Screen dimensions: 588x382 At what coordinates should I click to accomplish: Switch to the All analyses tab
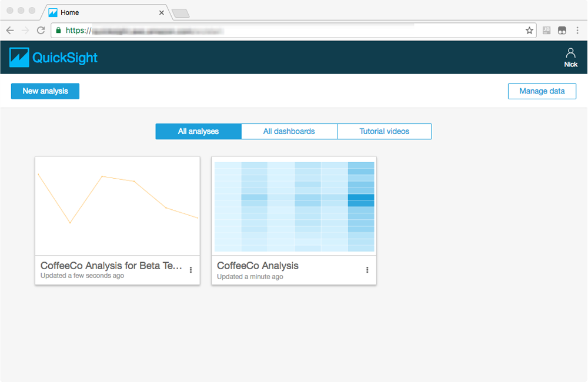point(198,131)
